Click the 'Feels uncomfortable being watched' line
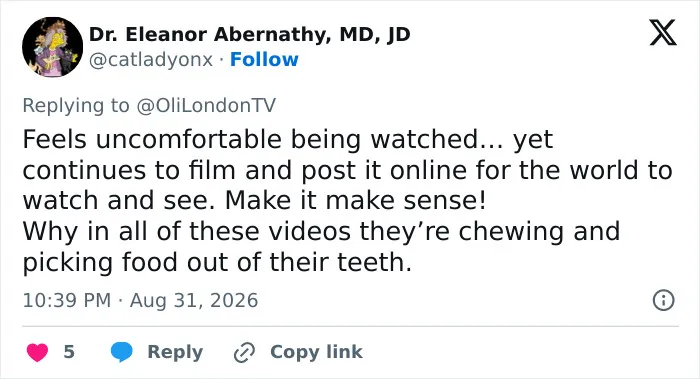The image size is (700, 379). point(288,139)
